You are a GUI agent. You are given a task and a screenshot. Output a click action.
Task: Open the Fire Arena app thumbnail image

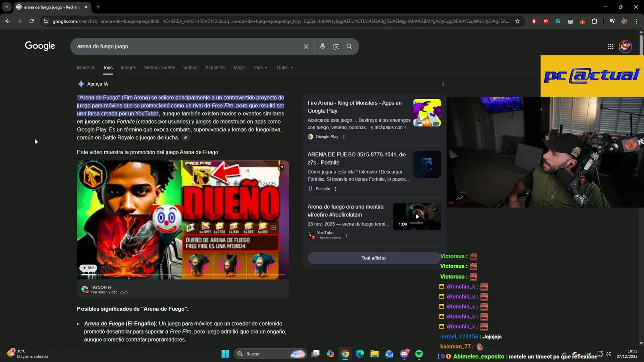coord(427,113)
